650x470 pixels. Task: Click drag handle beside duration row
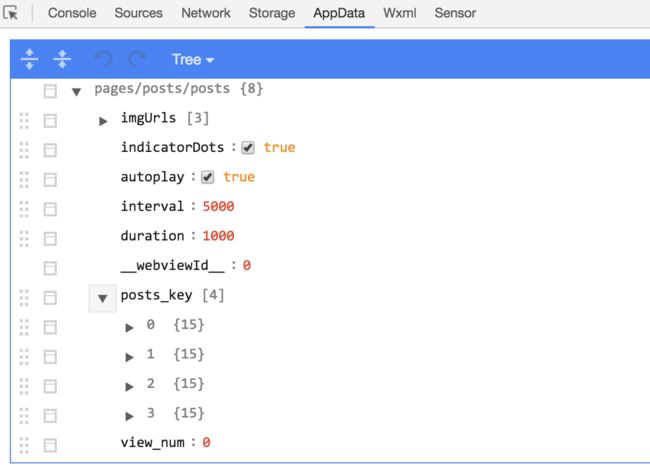pyautogui.click(x=24, y=238)
